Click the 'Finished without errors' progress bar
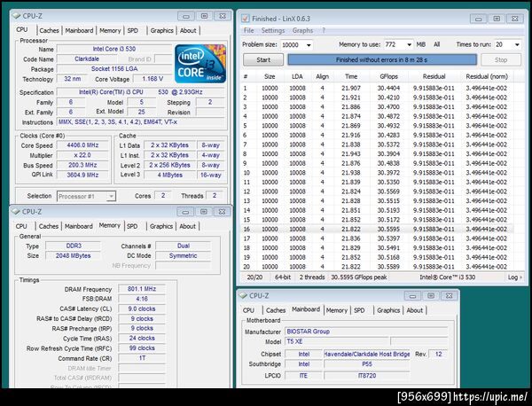This screenshot has height=406, width=532. [x=382, y=60]
